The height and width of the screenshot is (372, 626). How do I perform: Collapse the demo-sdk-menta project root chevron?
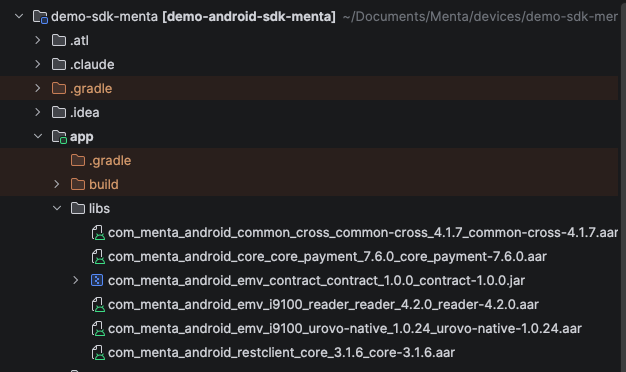pyautogui.click(x=19, y=16)
